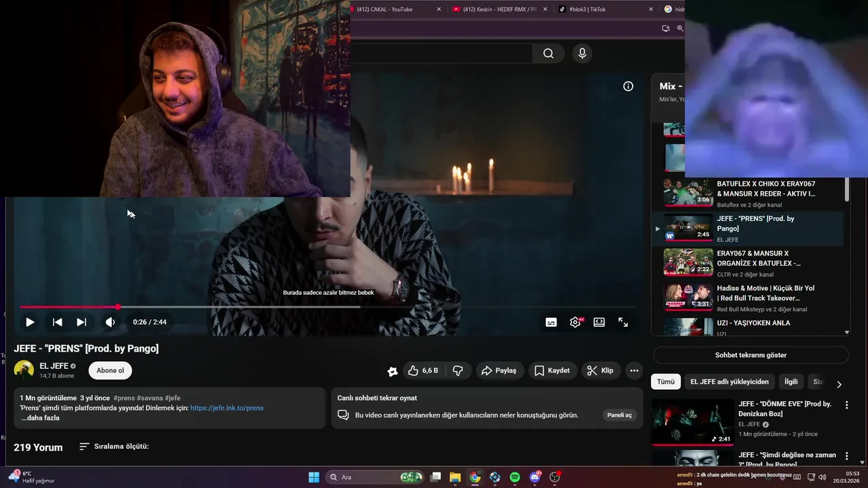Open the video info card icon
Screen dimensions: 868x488
click(629, 86)
